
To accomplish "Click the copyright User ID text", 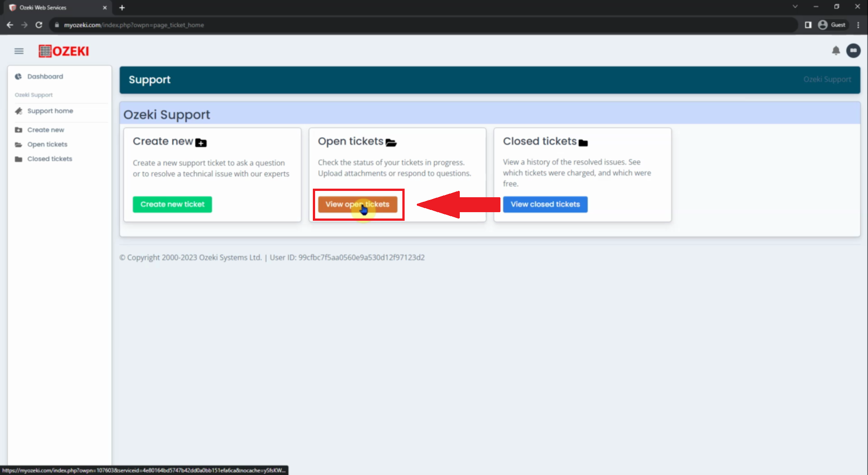I will (x=347, y=257).
